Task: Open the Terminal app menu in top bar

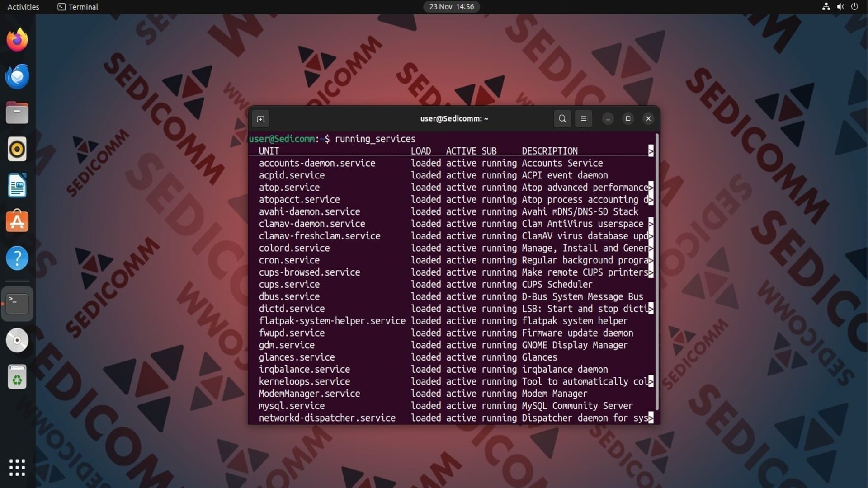Action: (x=78, y=7)
